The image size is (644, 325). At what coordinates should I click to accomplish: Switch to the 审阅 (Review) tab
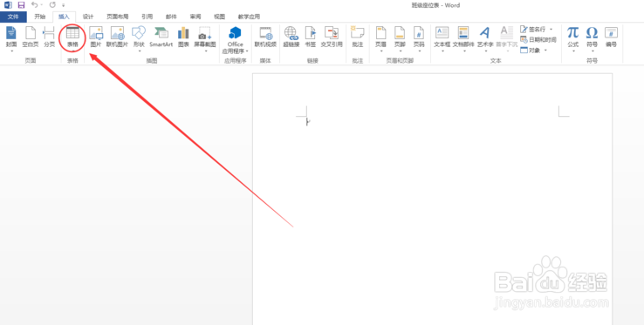coord(195,17)
